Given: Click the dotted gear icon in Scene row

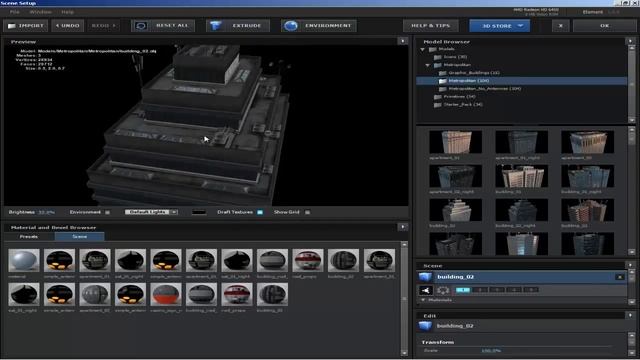Looking at the screenshot, I should [x=443, y=290].
